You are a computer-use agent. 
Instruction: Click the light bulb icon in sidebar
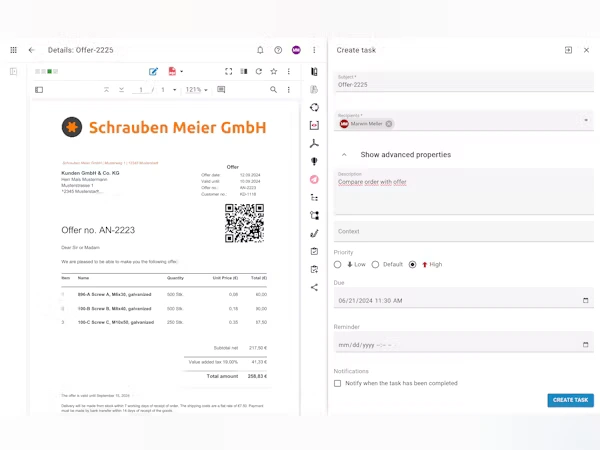tap(314, 161)
